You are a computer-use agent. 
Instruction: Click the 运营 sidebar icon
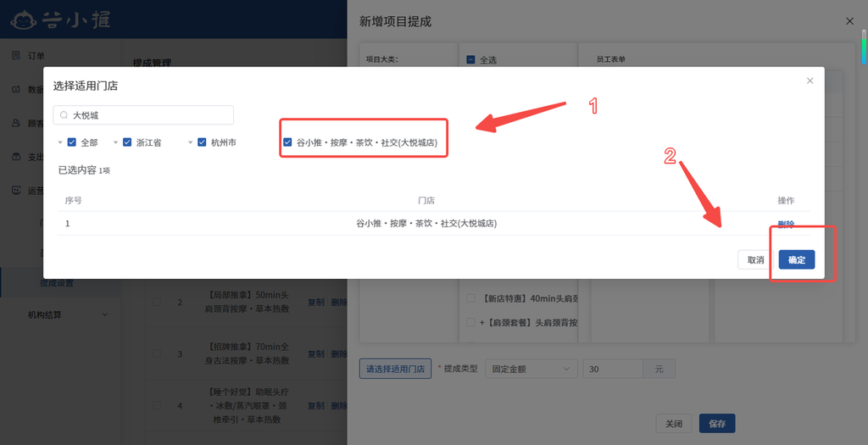(16, 191)
